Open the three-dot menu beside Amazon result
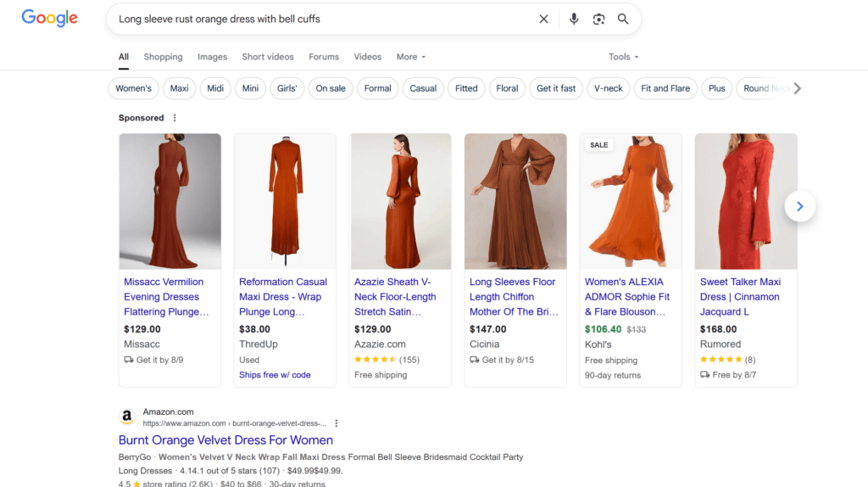Screen dimensions: 868x487 tap(336, 423)
